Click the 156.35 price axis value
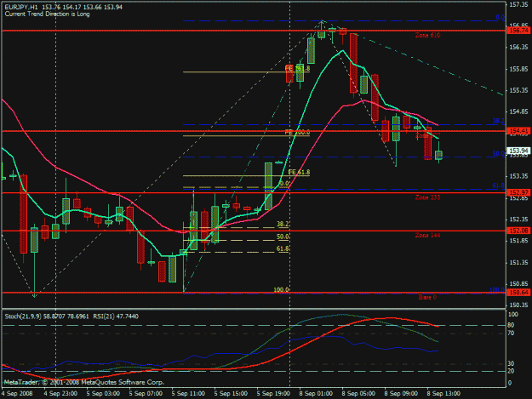This screenshot has width=532, height=399. point(518,48)
